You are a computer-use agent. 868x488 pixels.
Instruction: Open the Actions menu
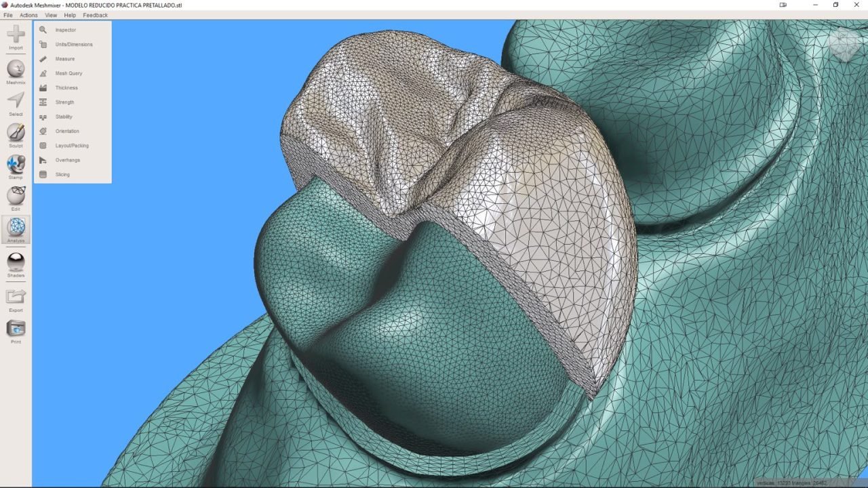coord(28,15)
